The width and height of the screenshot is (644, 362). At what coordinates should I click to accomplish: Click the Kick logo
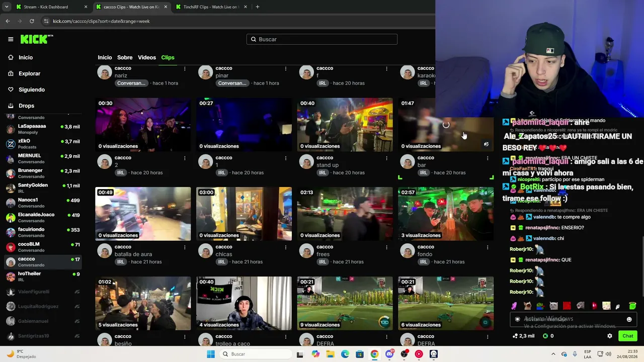[x=37, y=39]
